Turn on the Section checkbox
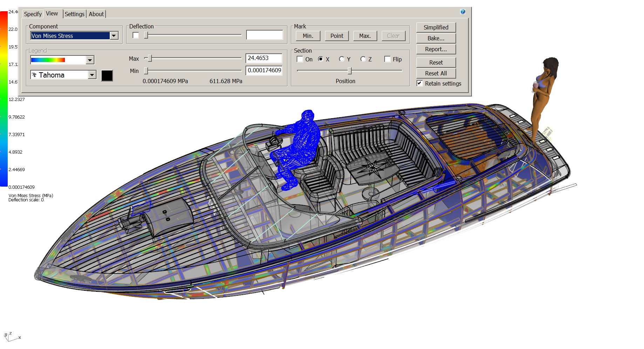The height and width of the screenshot is (349, 644). tap(300, 59)
